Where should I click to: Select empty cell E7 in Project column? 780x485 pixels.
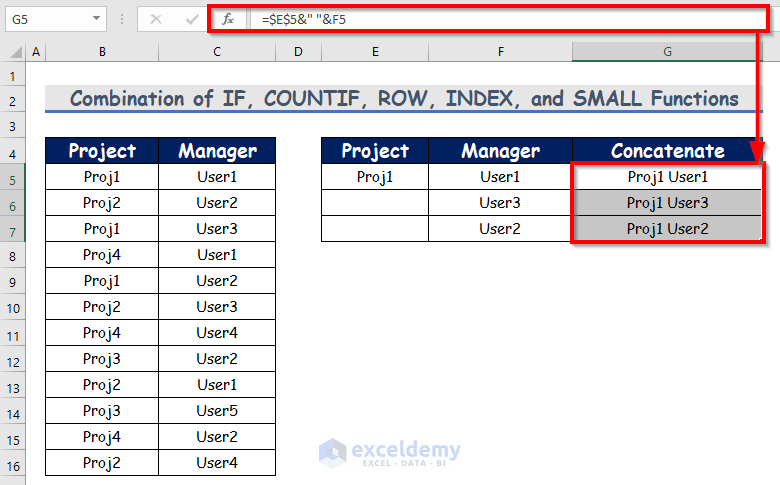click(375, 229)
